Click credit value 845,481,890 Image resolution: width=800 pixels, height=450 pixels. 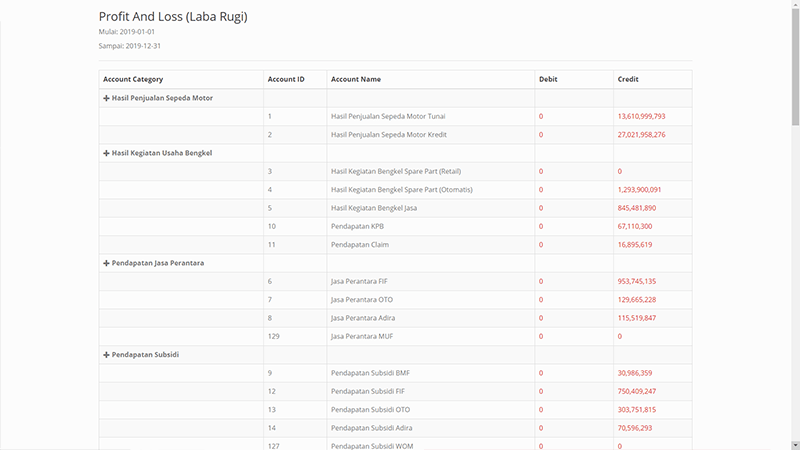pos(637,208)
